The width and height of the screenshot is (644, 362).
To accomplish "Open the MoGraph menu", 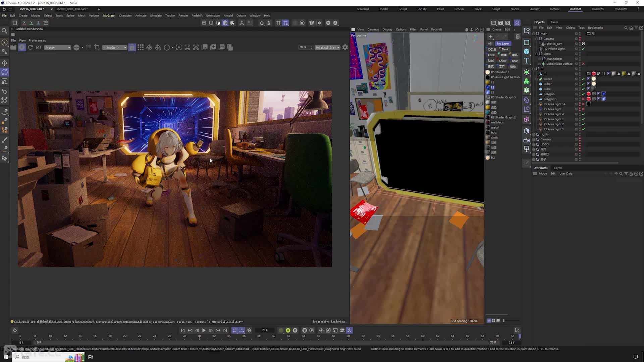I will pos(109,15).
